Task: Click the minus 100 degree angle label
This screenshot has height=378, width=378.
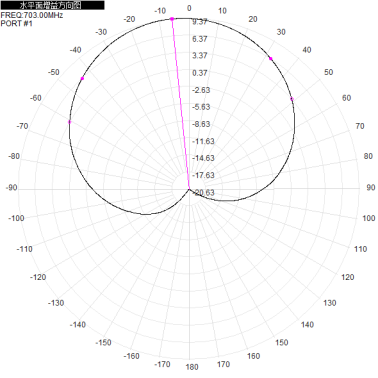Action: point(16,218)
